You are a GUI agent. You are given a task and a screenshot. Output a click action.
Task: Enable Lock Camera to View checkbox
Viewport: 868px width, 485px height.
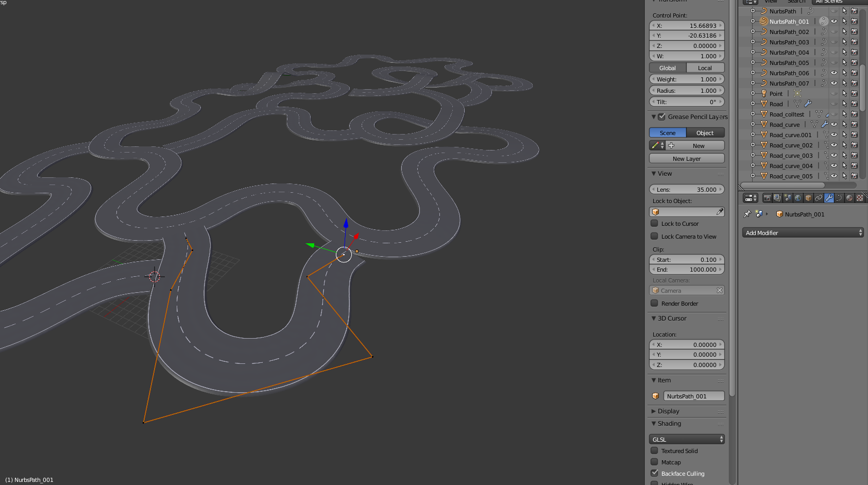[654, 236]
